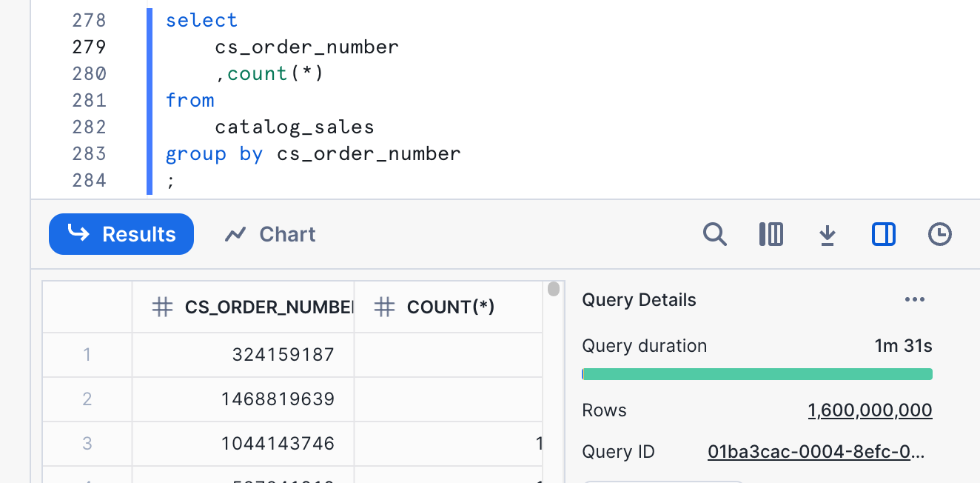This screenshot has height=483, width=980.
Task: Open the query history clock icon
Action: [x=939, y=234]
